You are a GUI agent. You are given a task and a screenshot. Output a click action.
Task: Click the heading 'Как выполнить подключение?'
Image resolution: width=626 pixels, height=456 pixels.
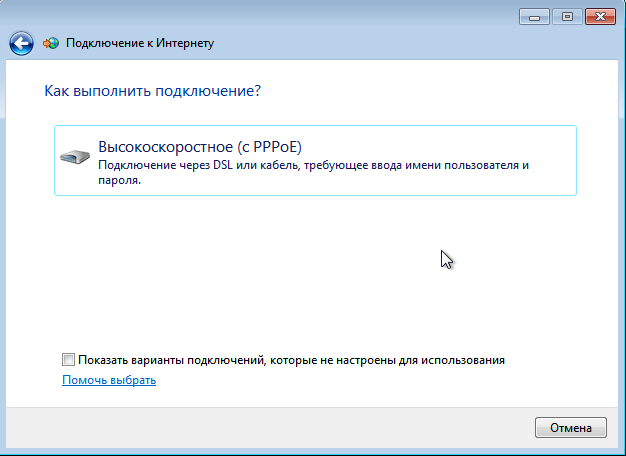pyautogui.click(x=153, y=91)
